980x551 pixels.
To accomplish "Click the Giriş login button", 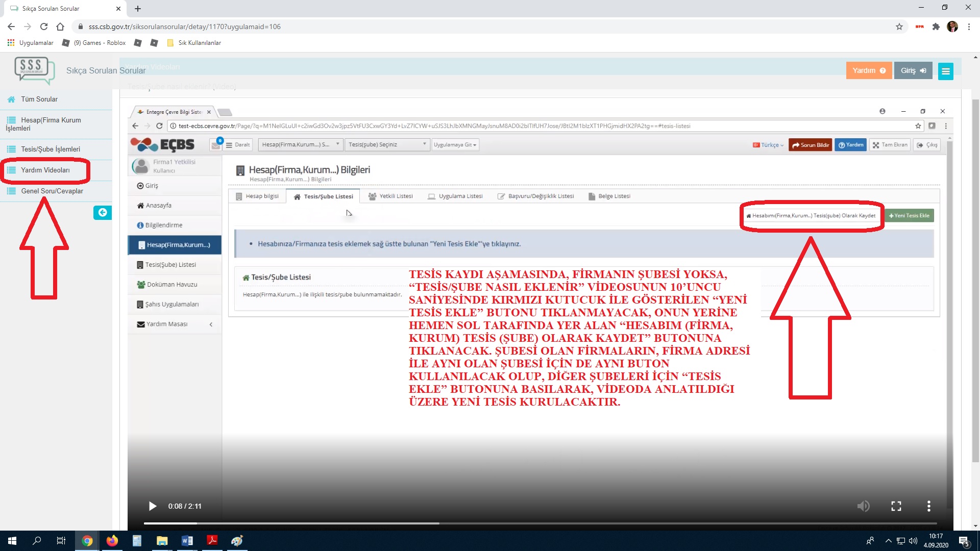I will [913, 70].
